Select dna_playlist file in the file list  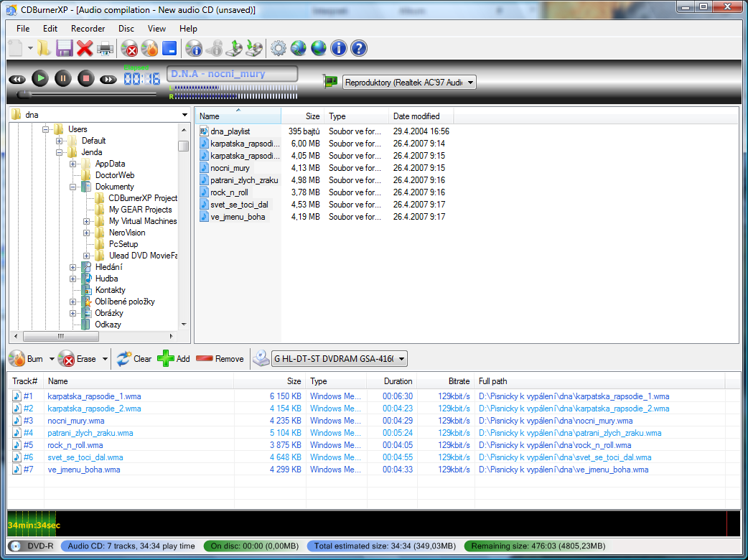tap(230, 131)
